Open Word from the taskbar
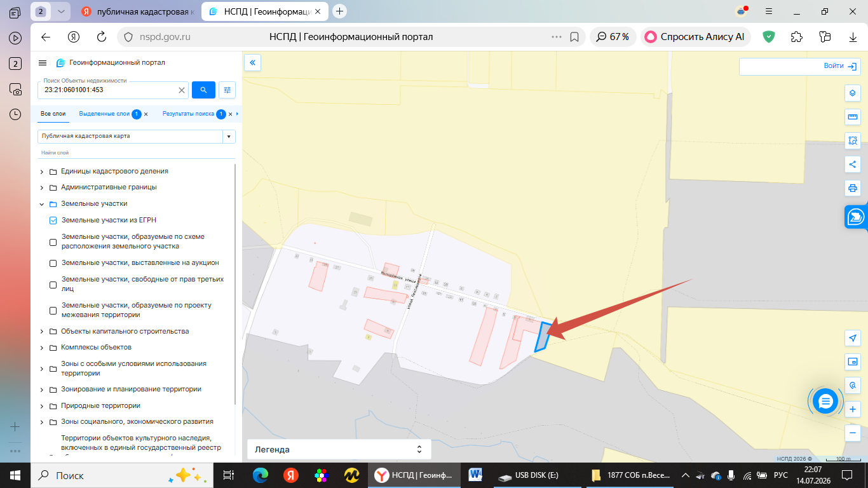 [475, 475]
